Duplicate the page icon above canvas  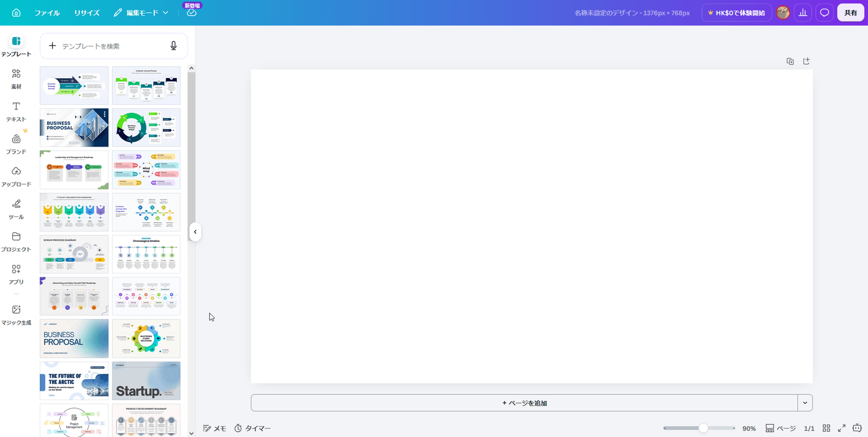pos(790,61)
